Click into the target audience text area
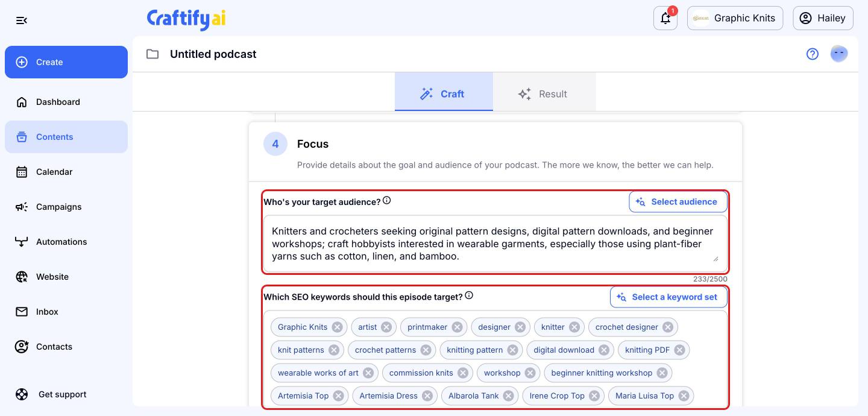 pos(495,244)
